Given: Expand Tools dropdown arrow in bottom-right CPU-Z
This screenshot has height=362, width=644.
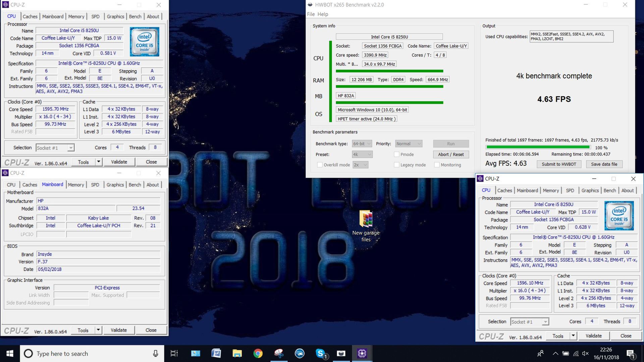Looking at the screenshot, I should [x=573, y=336].
